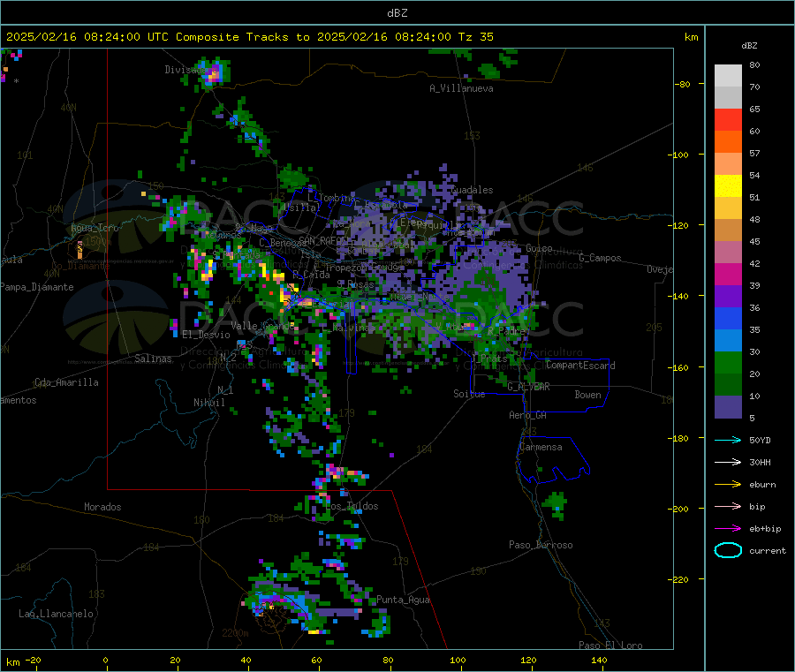Click the cyan 50YD track arrow
The image size is (795, 672).
coord(728,440)
